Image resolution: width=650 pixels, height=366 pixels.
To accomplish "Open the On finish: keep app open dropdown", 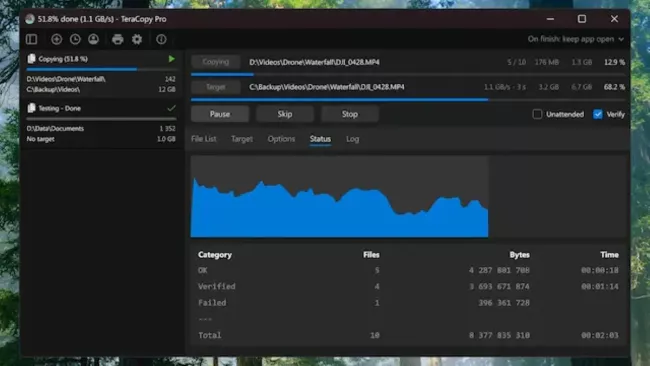I will [576, 39].
